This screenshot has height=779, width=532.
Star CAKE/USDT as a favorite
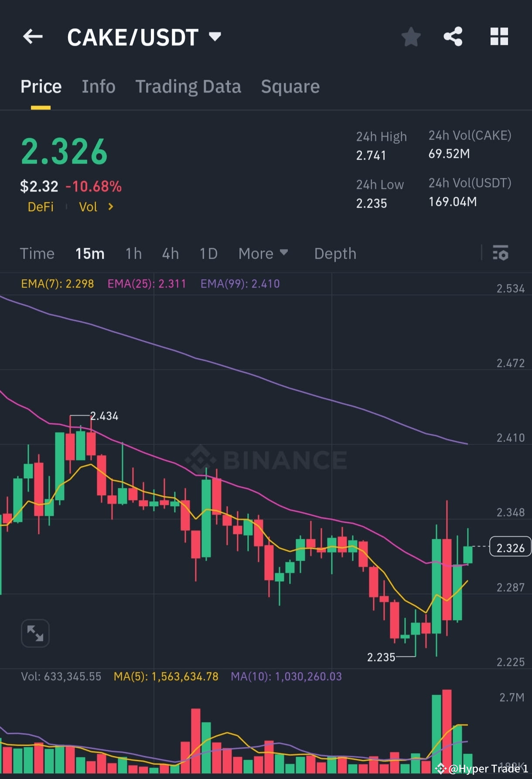tap(410, 37)
